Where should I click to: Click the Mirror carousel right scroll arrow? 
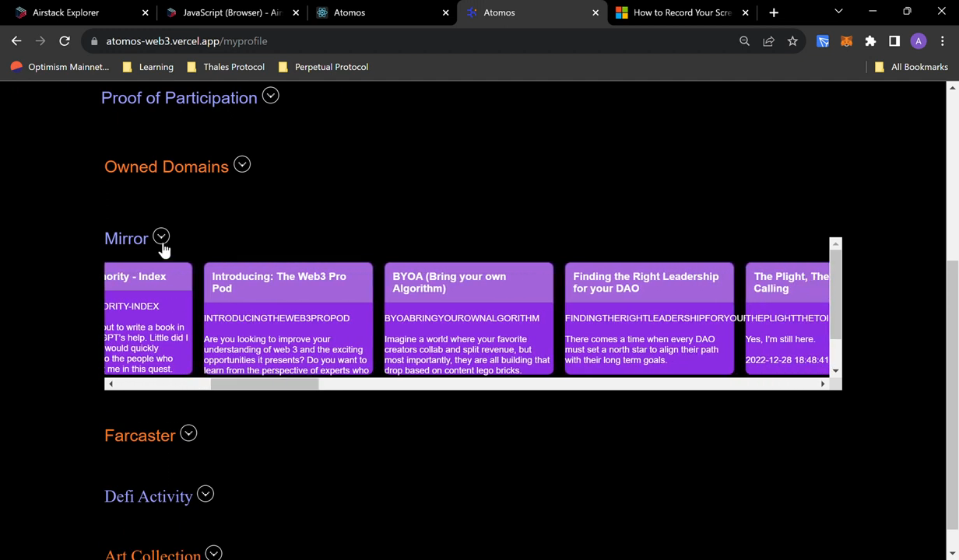pos(823,383)
